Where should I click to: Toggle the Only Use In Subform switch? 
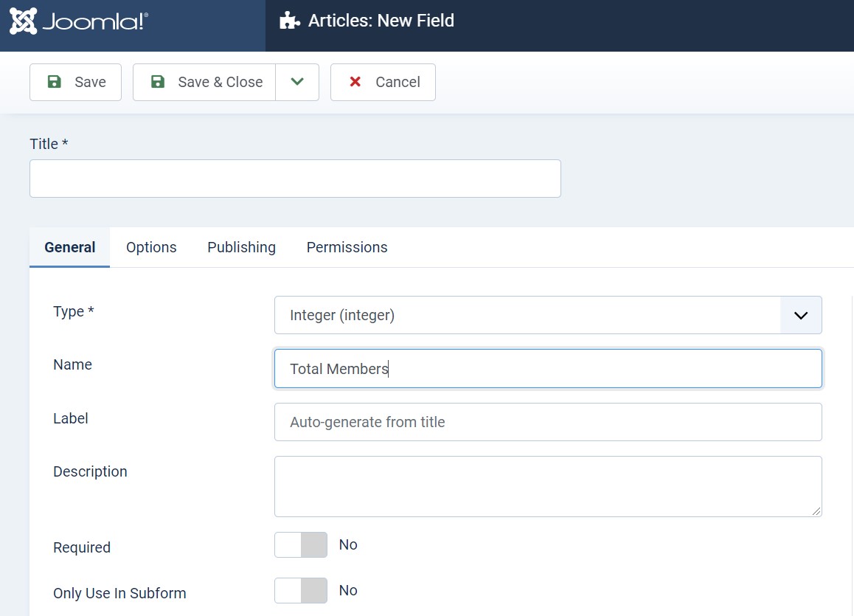301,591
